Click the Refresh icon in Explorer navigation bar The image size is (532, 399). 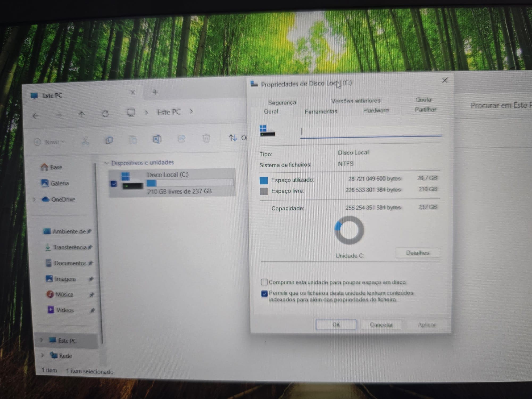[106, 114]
